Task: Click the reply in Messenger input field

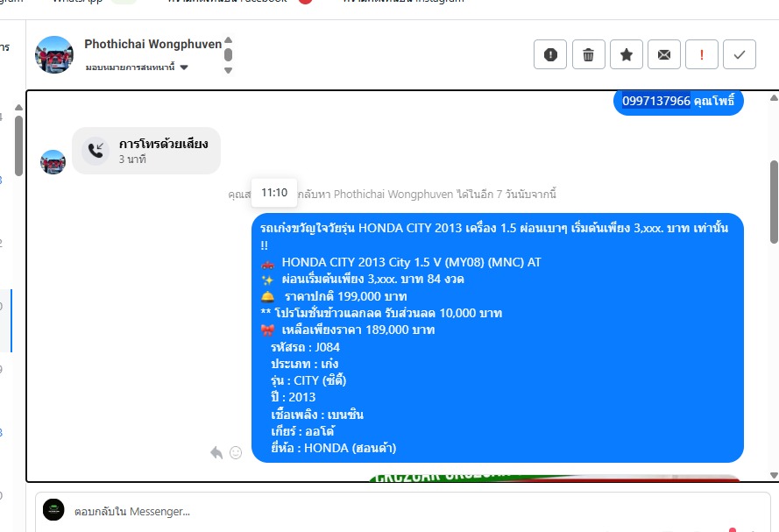Action: [x=402, y=512]
